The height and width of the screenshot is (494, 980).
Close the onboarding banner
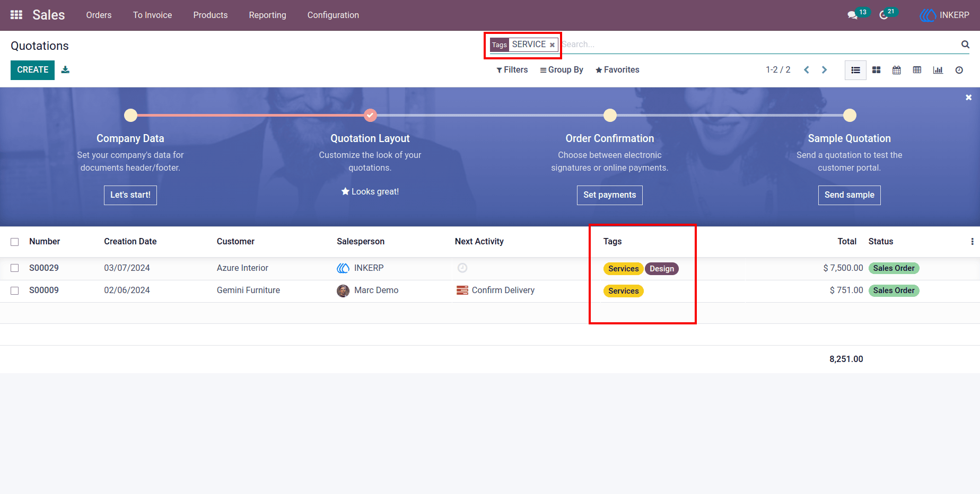pos(968,98)
